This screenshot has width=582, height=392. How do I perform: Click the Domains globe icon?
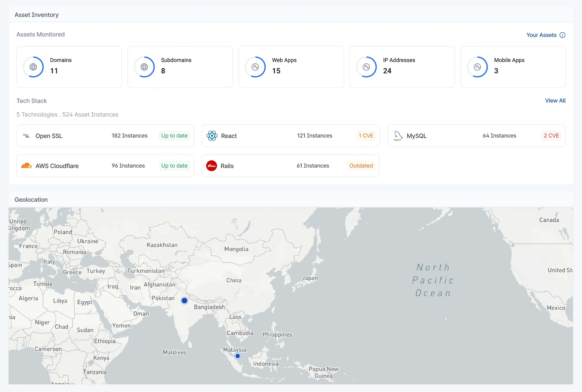[33, 67]
